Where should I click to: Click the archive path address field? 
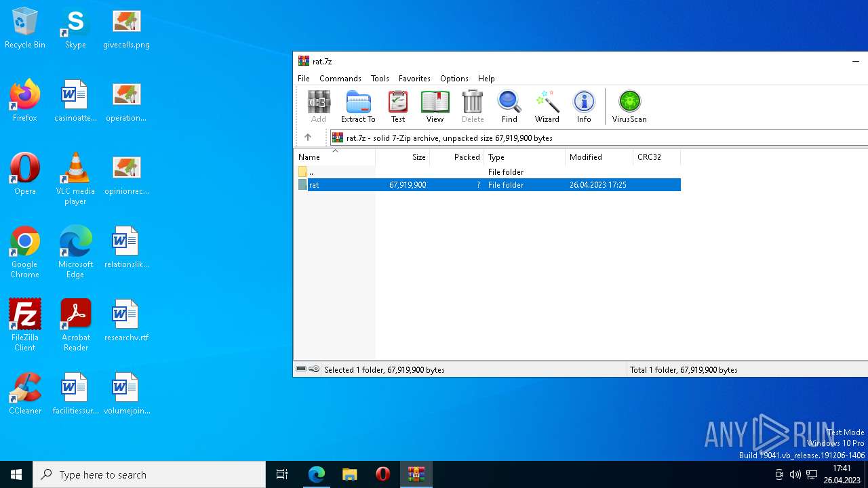(599, 138)
